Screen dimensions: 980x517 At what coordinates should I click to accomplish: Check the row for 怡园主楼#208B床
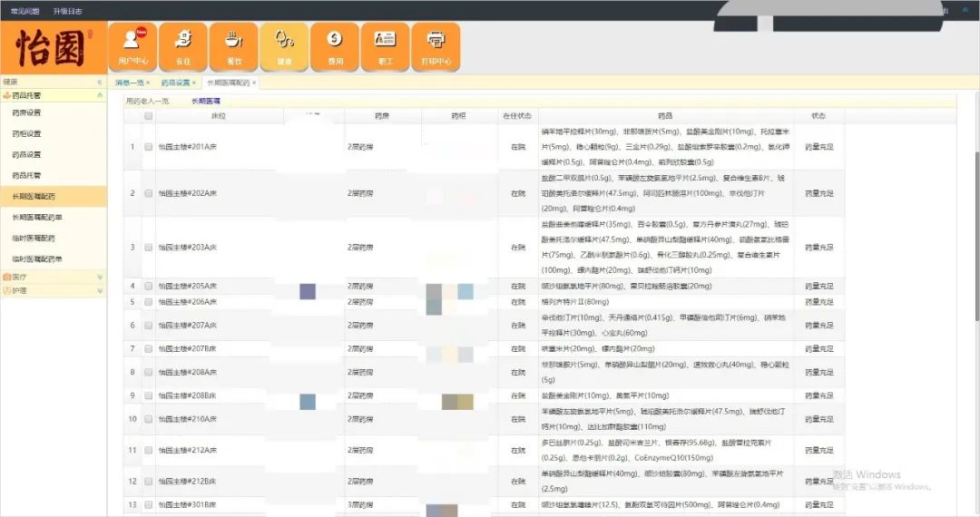(148, 395)
